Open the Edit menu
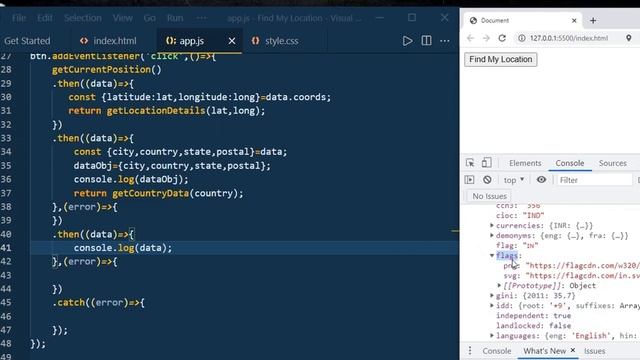640x360 pixels. 44,18
